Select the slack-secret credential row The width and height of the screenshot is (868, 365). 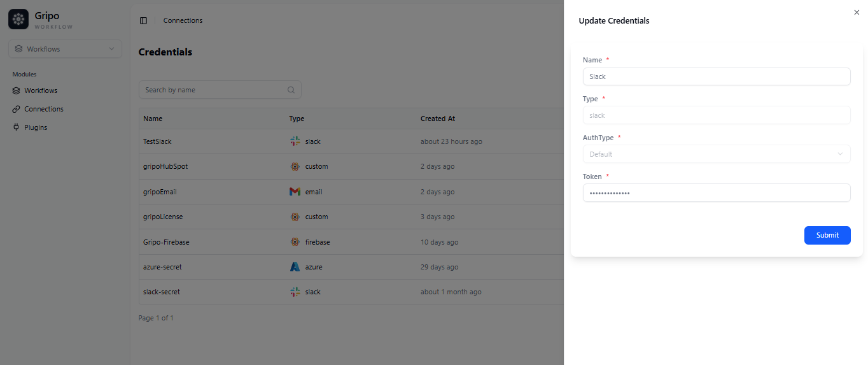[162, 292]
